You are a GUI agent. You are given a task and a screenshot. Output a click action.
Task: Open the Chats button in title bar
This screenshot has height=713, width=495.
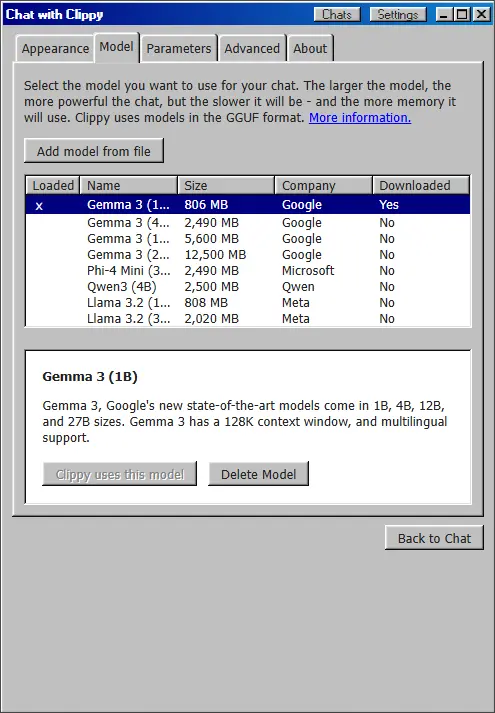(x=337, y=15)
